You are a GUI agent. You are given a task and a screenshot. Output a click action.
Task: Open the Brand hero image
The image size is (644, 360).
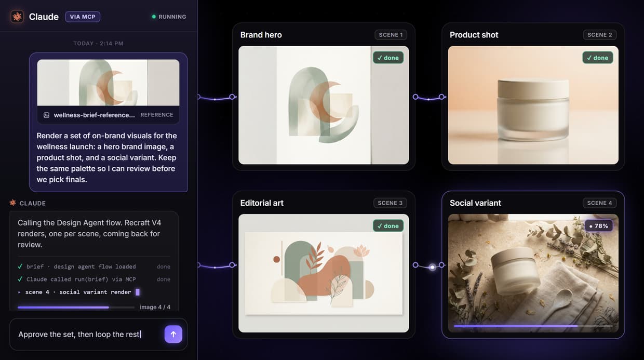point(324,105)
